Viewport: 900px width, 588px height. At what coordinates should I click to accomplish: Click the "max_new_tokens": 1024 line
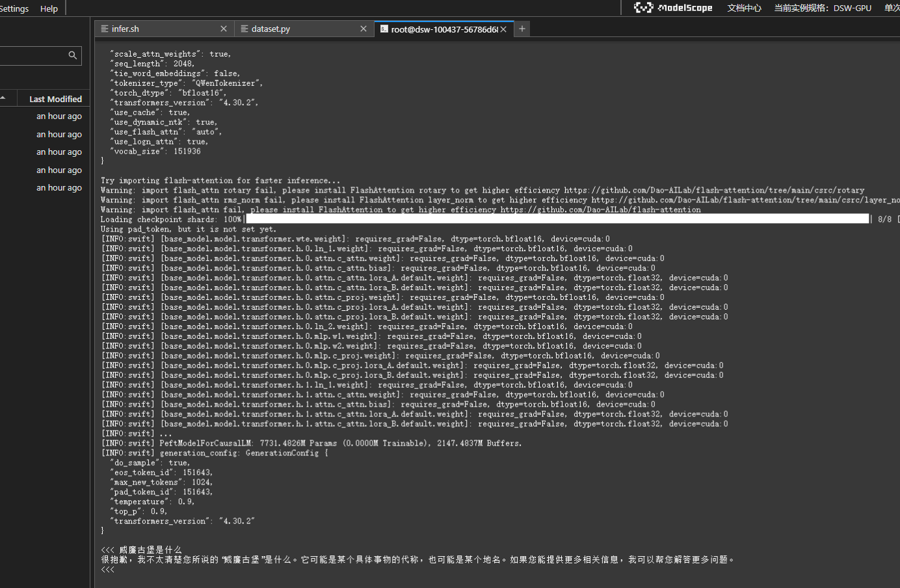pyautogui.click(x=161, y=483)
